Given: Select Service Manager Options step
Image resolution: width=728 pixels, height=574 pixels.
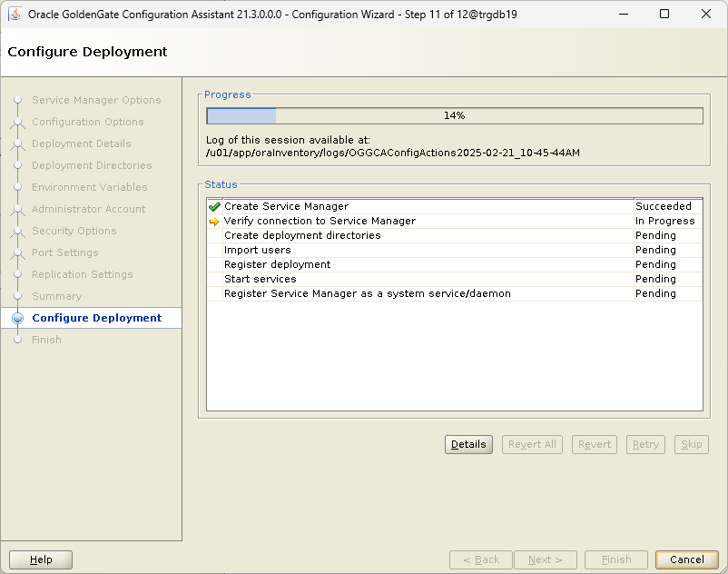Looking at the screenshot, I should tap(96, 100).
